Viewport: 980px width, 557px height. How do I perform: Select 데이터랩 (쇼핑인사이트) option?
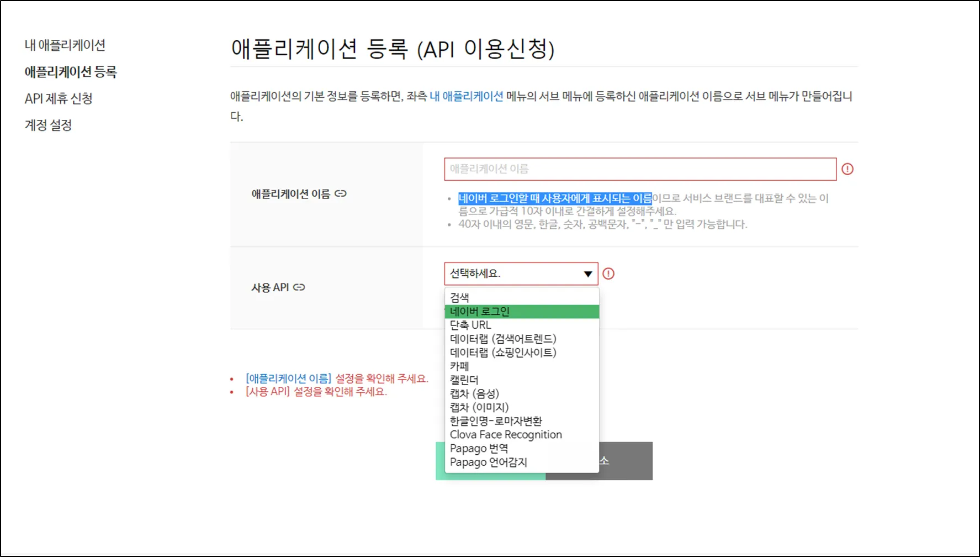click(522, 353)
